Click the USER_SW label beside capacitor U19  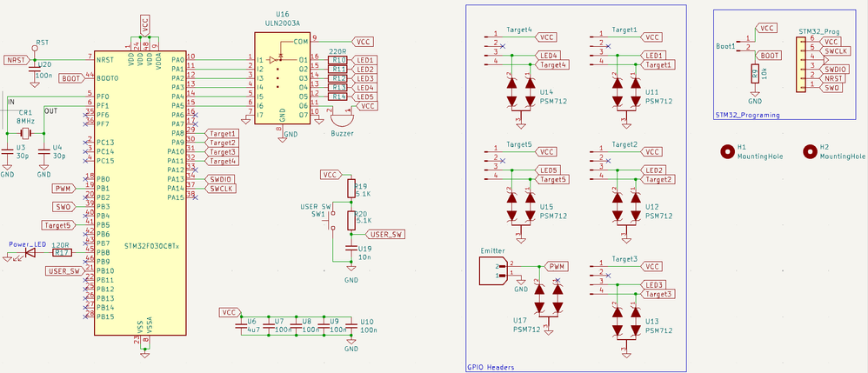(386, 235)
